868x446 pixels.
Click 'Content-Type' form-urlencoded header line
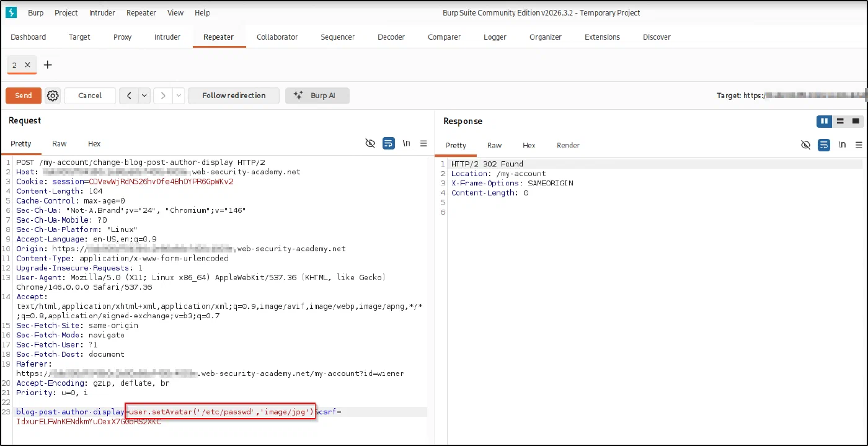pyautogui.click(x=122, y=258)
